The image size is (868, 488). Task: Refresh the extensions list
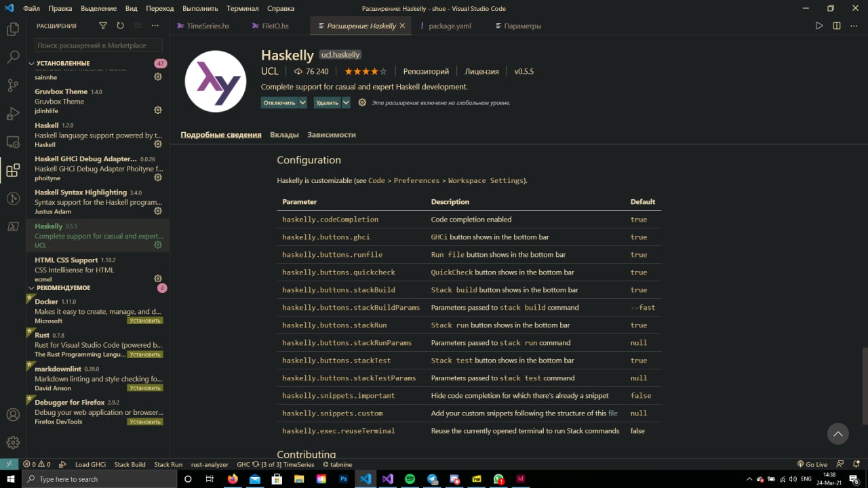coord(120,26)
